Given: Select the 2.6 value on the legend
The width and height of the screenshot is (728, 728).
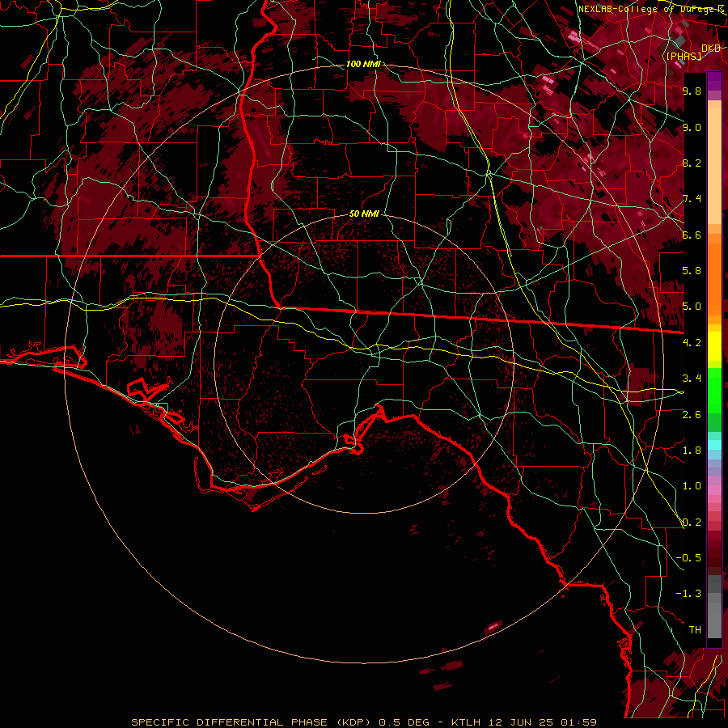Looking at the screenshot, I should tap(692, 415).
